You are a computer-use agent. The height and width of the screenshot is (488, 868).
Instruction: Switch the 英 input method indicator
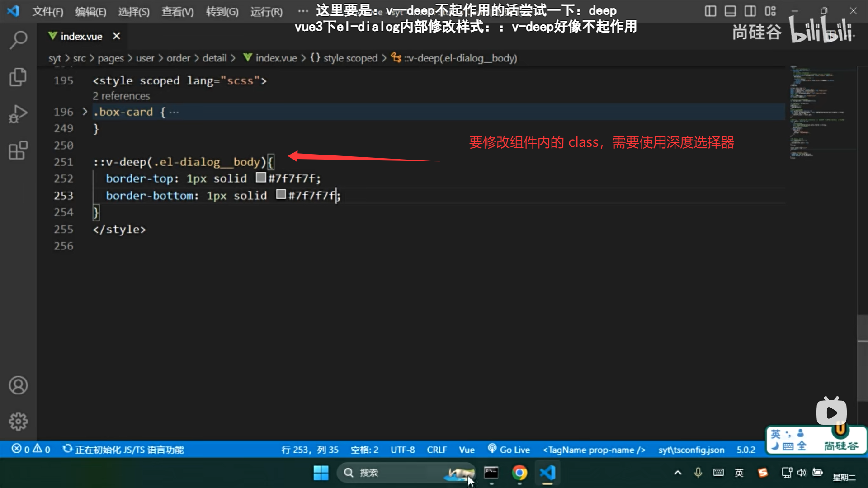pos(739,473)
